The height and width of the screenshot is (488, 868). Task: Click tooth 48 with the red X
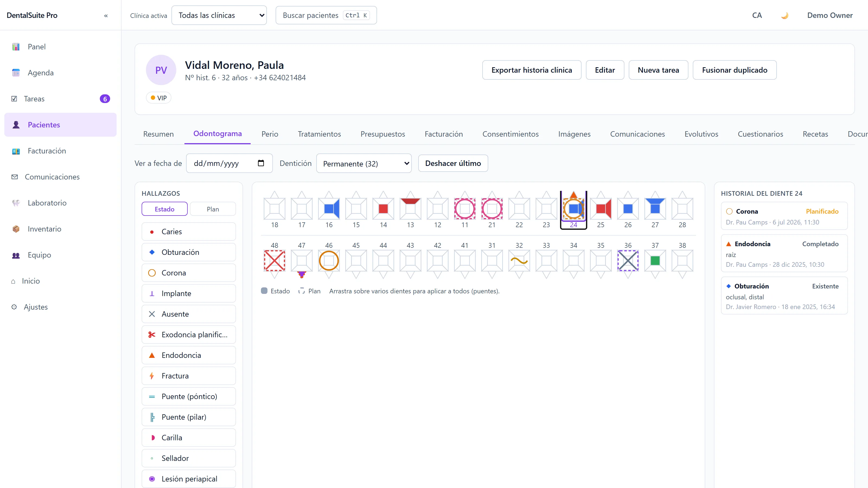pyautogui.click(x=275, y=261)
